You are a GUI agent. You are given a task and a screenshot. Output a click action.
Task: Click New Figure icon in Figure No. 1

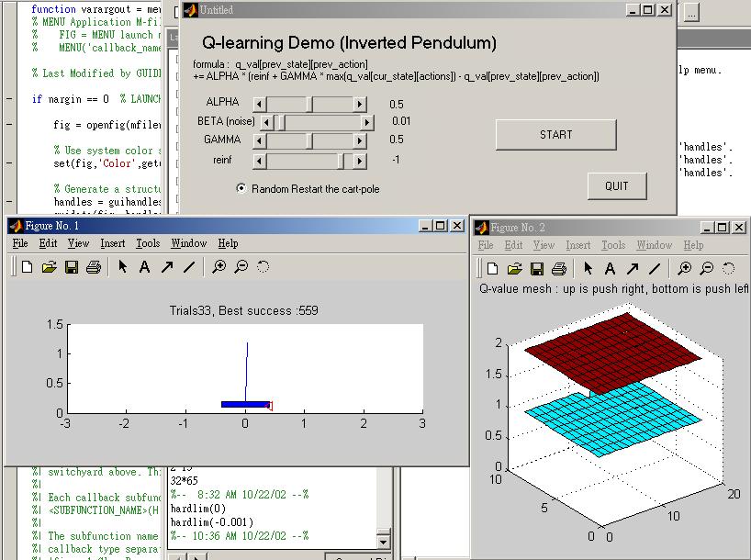click(x=28, y=267)
